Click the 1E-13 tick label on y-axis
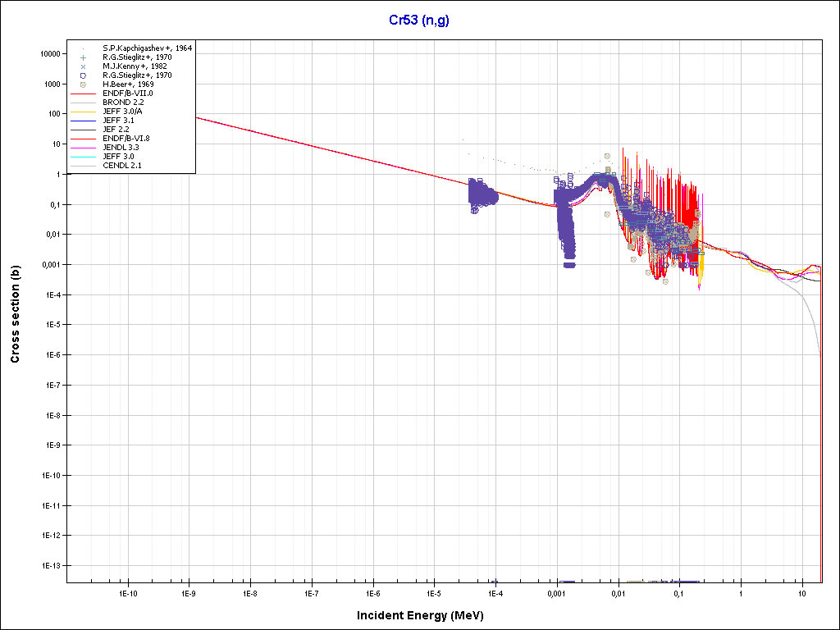 point(48,566)
